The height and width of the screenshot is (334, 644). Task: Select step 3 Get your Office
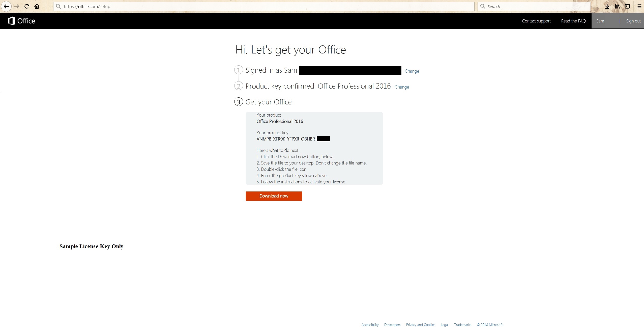pos(269,102)
